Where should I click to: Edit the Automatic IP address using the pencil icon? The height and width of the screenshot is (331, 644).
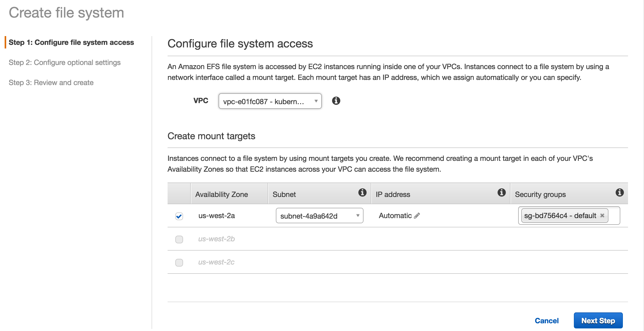(x=417, y=216)
